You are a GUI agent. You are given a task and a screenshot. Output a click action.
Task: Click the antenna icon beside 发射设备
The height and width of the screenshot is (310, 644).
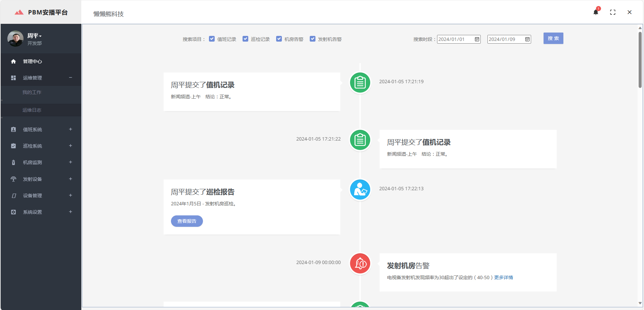pos(13,179)
